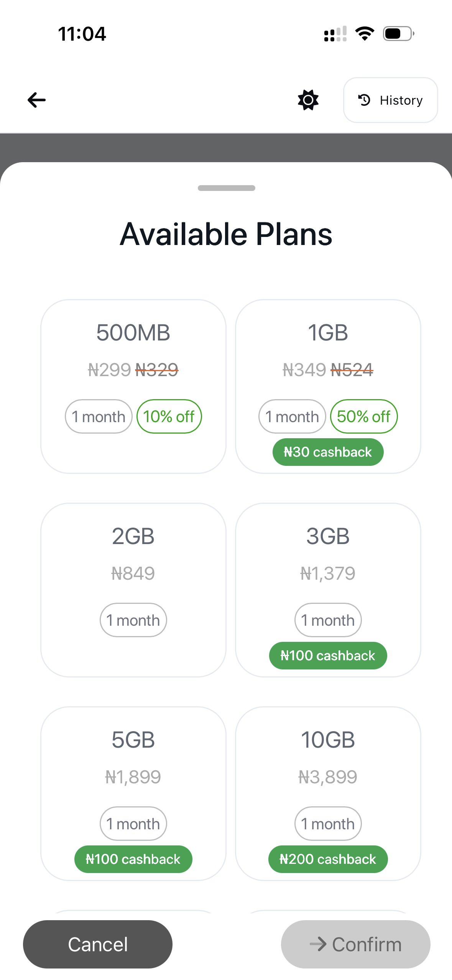
Task: Grab the bottom sheet drag handle
Action: (226, 188)
